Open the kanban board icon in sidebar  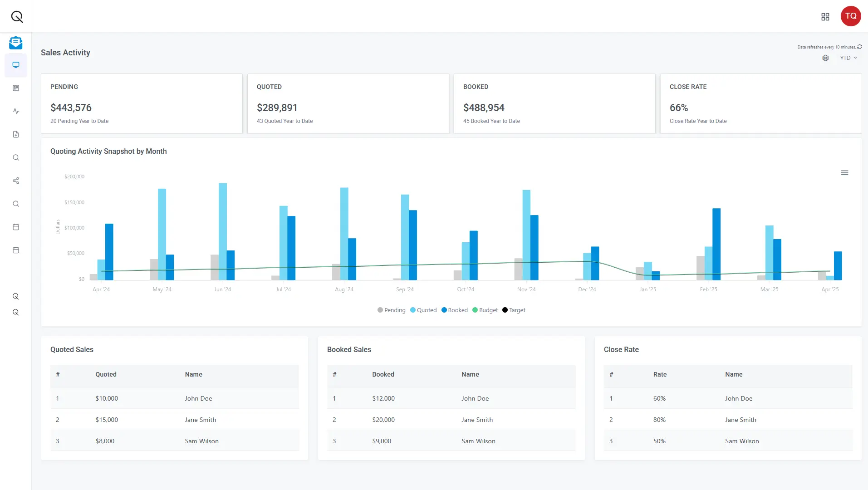(16, 88)
